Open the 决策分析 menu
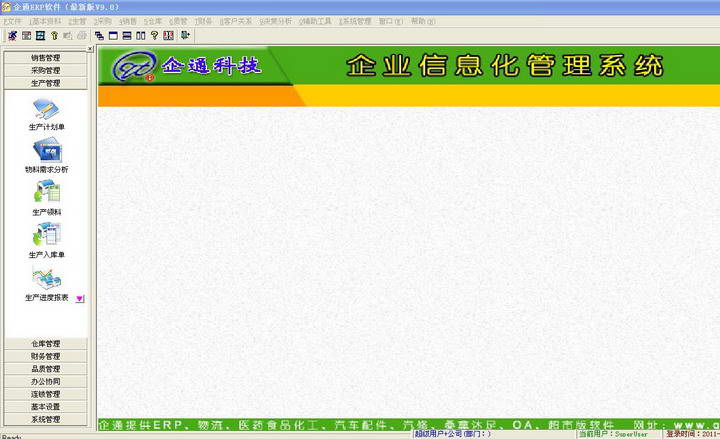The image size is (720, 439). [x=276, y=21]
